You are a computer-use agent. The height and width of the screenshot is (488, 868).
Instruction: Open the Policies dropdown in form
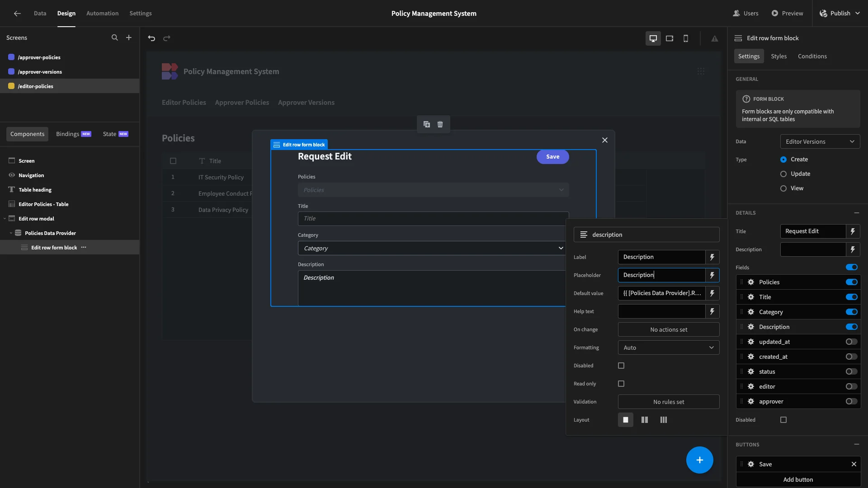[x=433, y=190]
